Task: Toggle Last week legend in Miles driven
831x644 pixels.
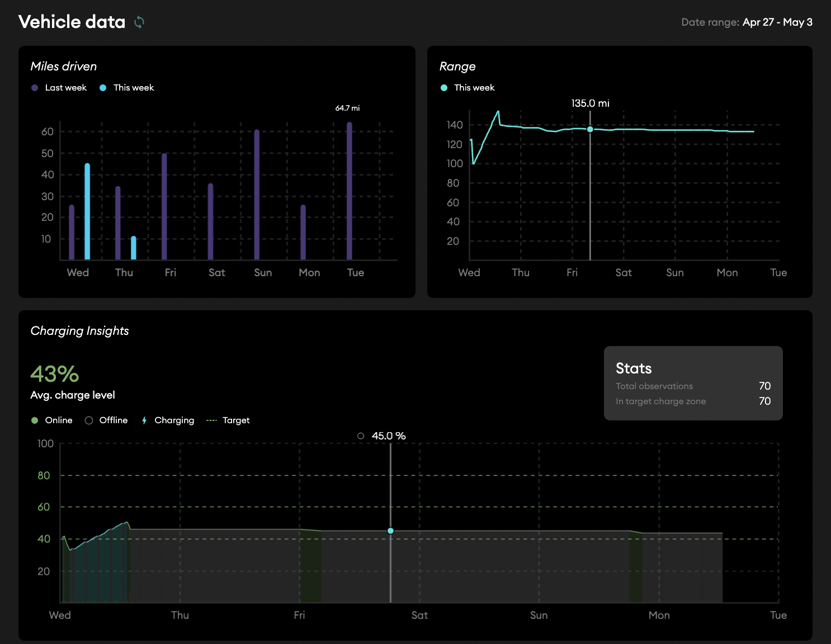Action: 59,88
